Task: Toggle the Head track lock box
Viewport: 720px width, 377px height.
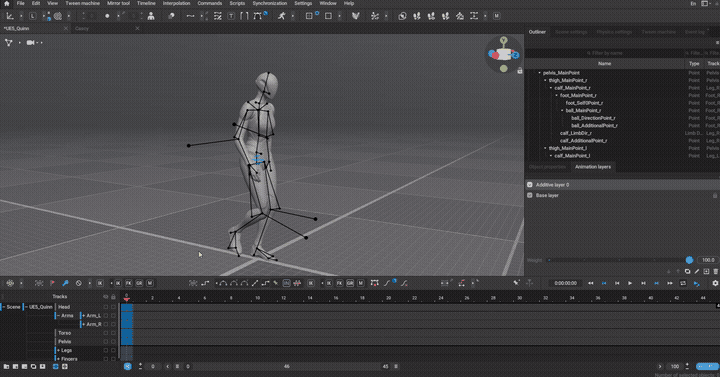Action: click(x=113, y=307)
